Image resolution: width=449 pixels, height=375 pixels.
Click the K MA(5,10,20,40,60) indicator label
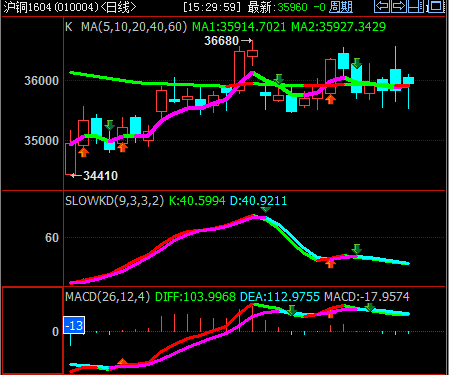(x=126, y=27)
